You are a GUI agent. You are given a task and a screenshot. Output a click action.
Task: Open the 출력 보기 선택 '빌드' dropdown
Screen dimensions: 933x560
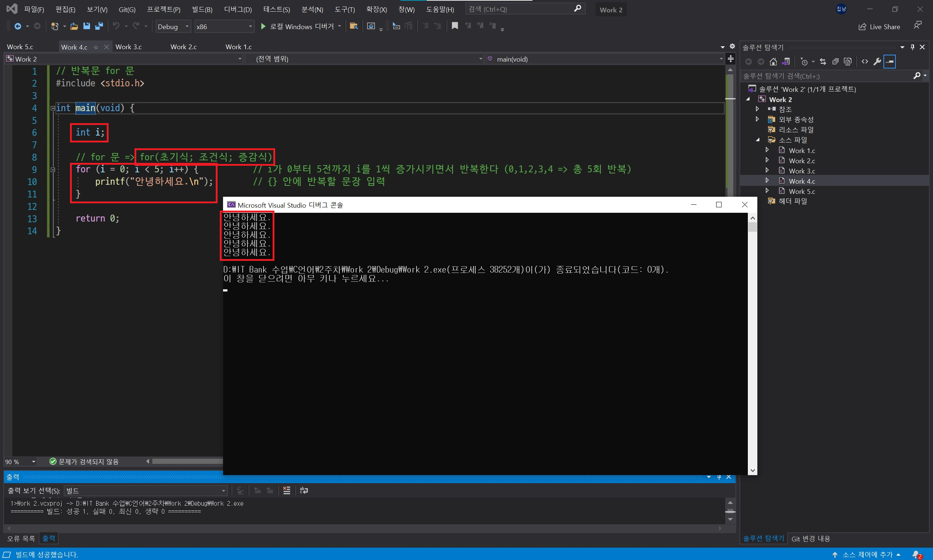(x=145, y=490)
